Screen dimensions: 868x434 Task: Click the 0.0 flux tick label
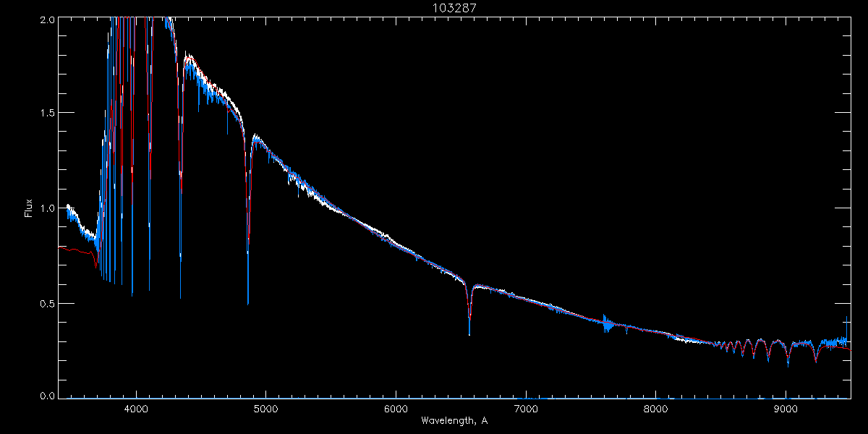point(46,396)
